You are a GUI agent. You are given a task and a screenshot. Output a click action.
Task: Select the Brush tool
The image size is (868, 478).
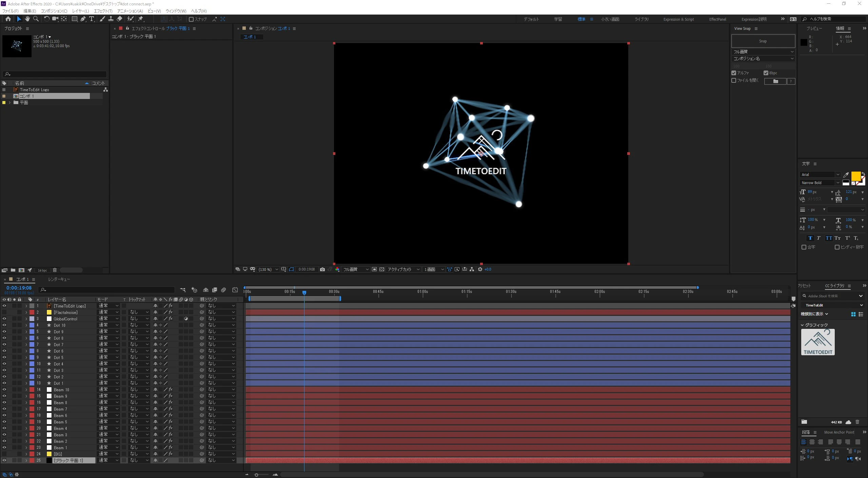(102, 19)
